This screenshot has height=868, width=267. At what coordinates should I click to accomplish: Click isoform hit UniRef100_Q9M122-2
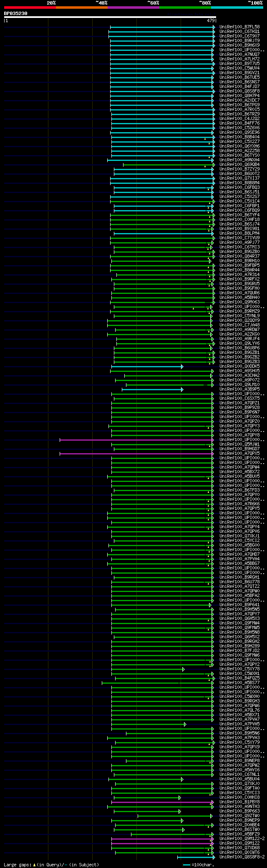(242, 839)
